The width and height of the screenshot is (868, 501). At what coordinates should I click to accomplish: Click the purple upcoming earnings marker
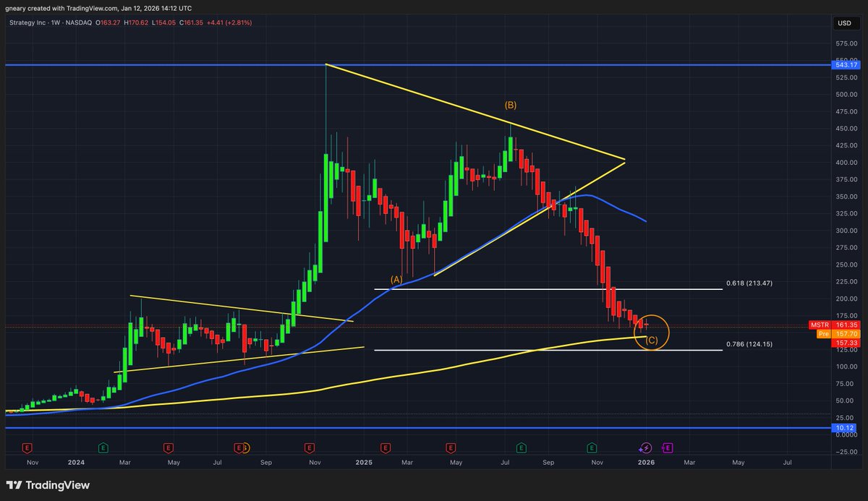667,448
